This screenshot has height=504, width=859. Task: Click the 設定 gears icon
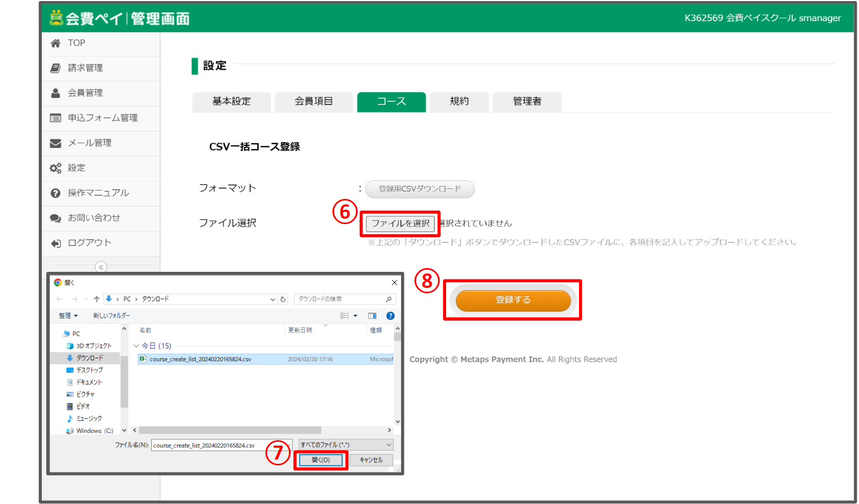[55, 168]
